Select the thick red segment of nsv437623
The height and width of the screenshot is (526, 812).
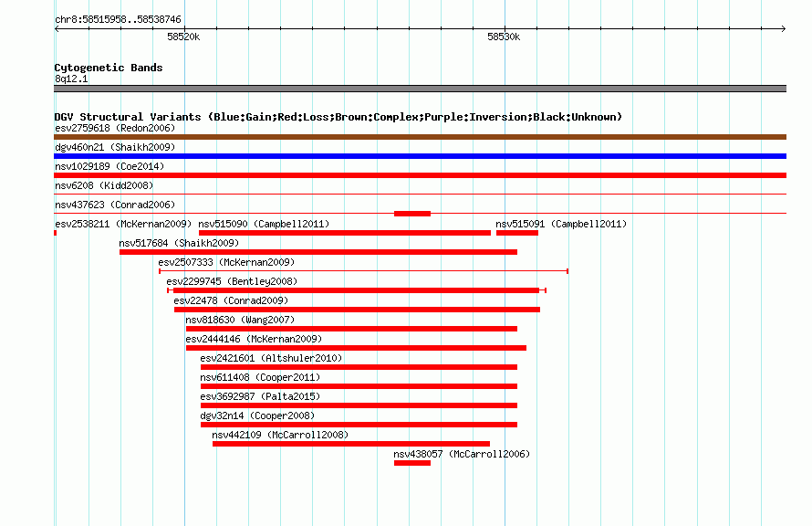pyautogui.click(x=412, y=214)
